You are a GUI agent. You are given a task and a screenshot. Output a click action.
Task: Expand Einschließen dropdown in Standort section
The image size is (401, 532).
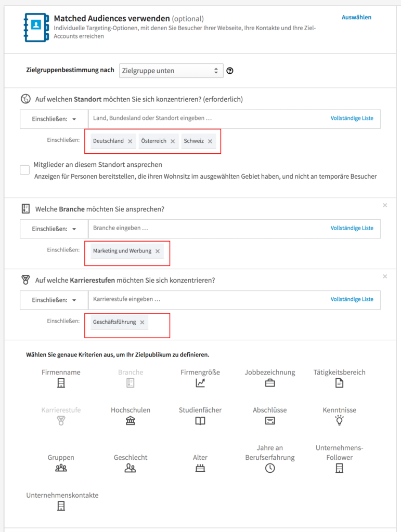[54, 119]
